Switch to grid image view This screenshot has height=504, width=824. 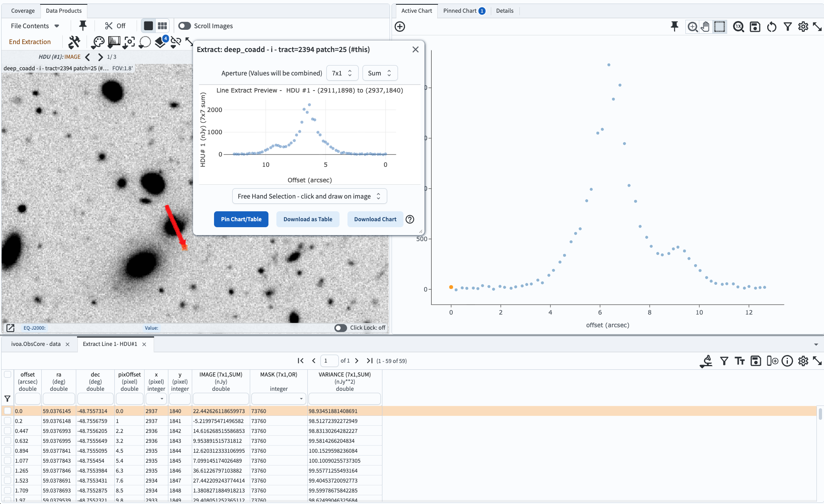click(x=162, y=26)
